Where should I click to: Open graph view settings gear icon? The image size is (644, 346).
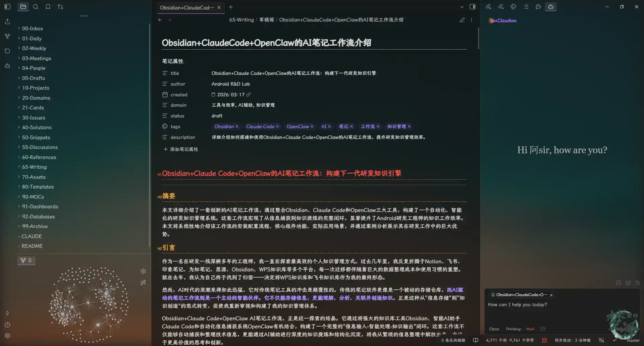pyautogui.click(x=143, y=271)
